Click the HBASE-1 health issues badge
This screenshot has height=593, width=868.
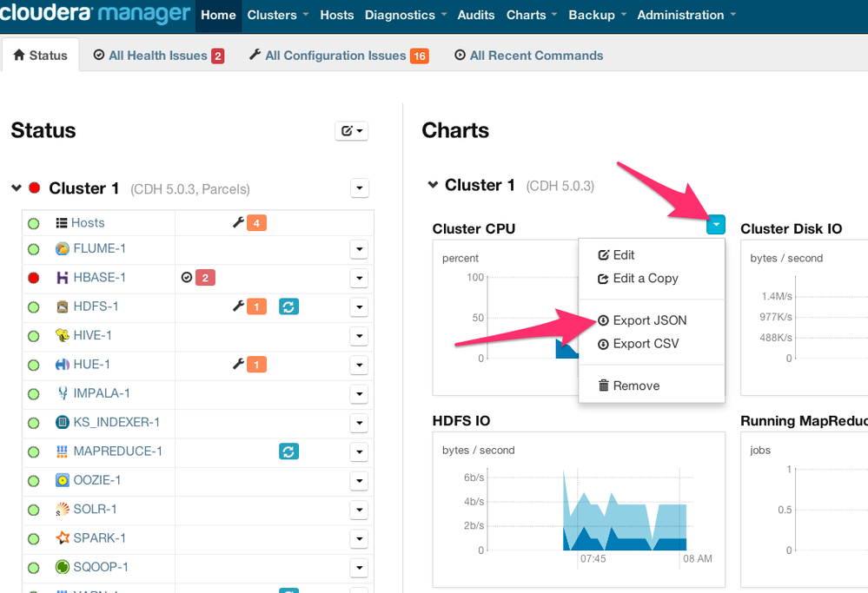(x=205, y=278)
